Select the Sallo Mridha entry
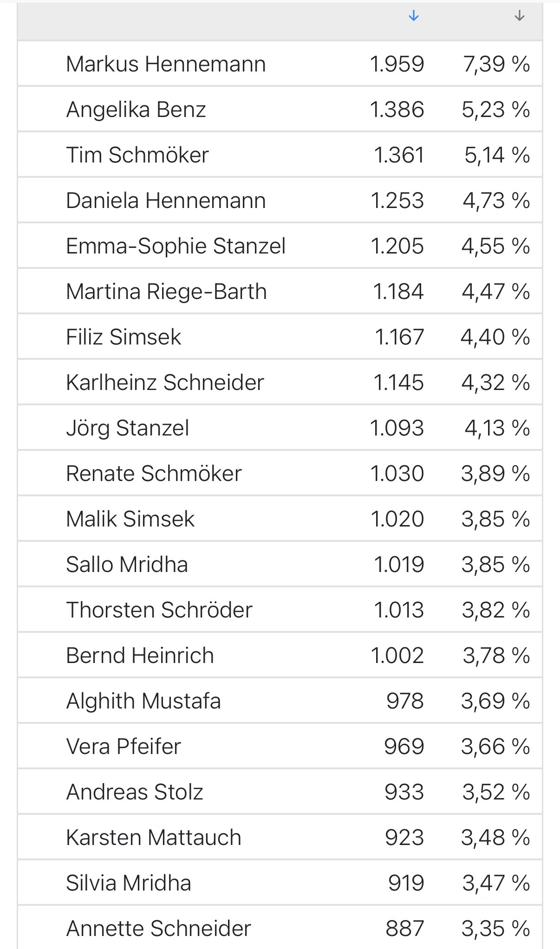 pyautogui.click(x=280, y=564)
